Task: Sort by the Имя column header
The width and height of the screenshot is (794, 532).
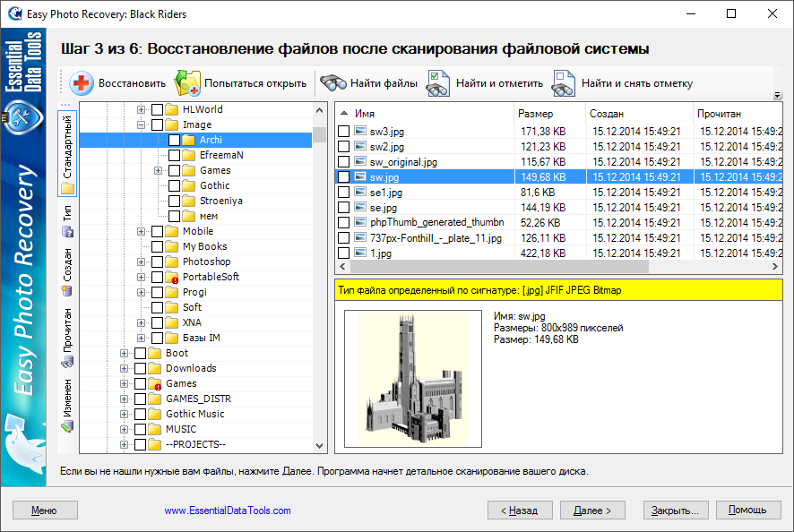Action: (425, 114)
